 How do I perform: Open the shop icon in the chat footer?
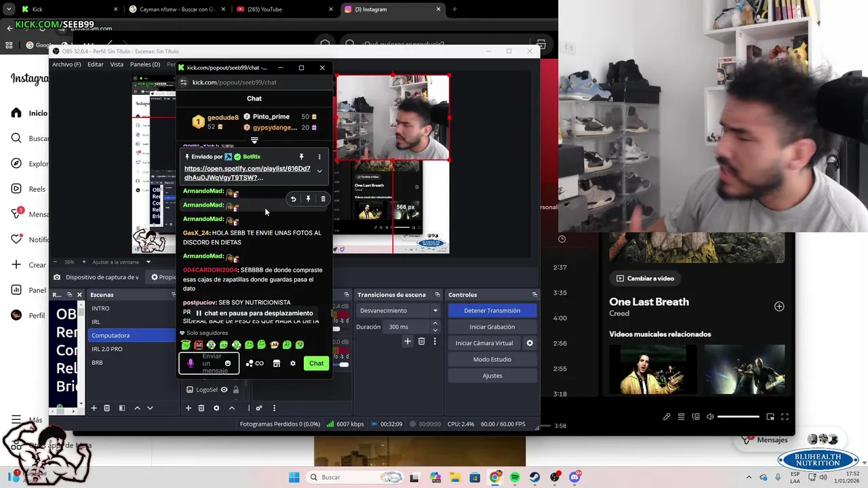(276, 363)
